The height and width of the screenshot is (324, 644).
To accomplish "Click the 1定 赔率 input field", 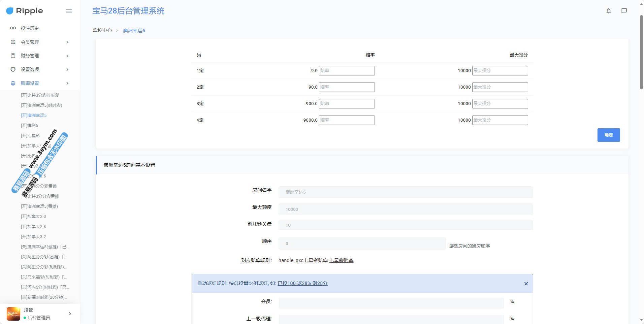I will coord(347,71).
